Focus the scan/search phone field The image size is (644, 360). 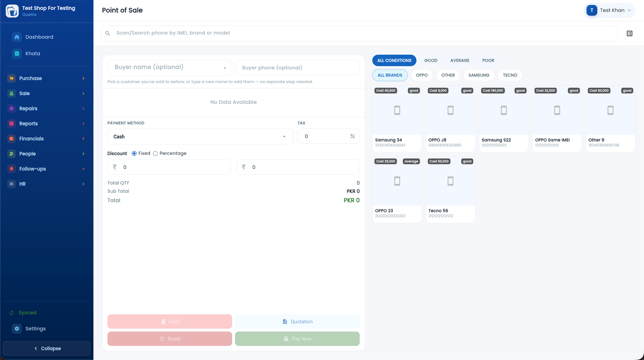(x=359, y=33)
